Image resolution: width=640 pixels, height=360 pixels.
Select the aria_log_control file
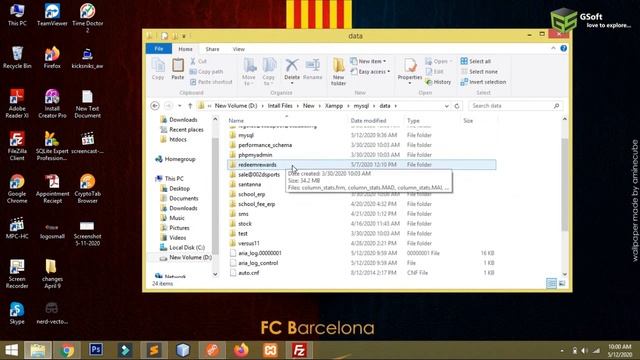tap(258, 263)
